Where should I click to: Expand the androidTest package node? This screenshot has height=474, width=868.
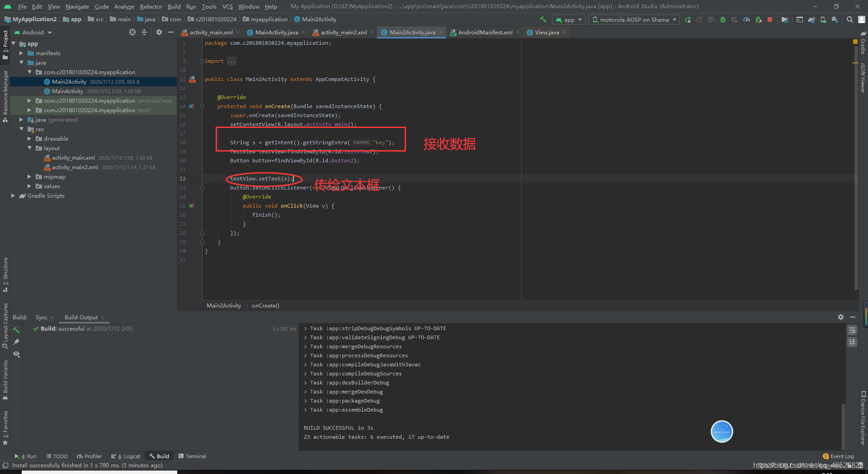pos(29,101)
